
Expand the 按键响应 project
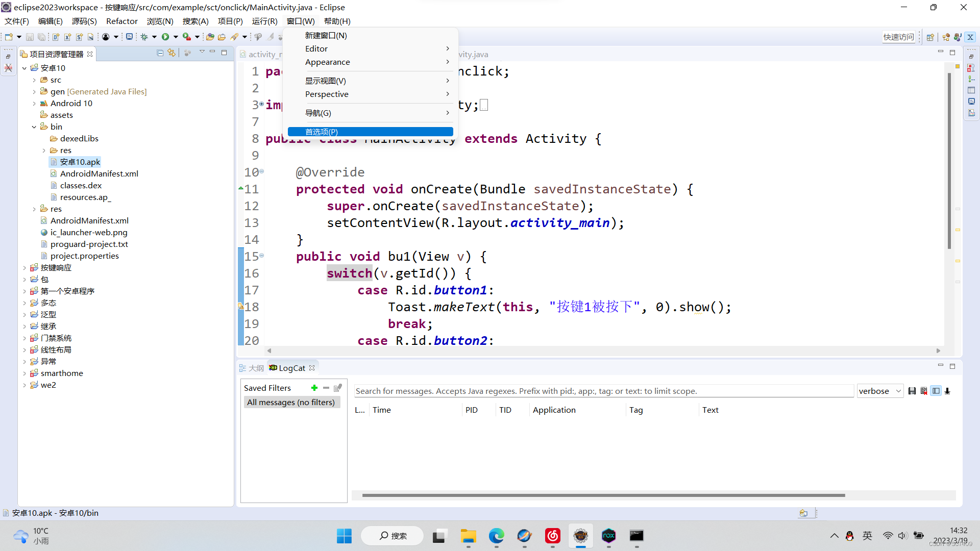coord(24,268)
